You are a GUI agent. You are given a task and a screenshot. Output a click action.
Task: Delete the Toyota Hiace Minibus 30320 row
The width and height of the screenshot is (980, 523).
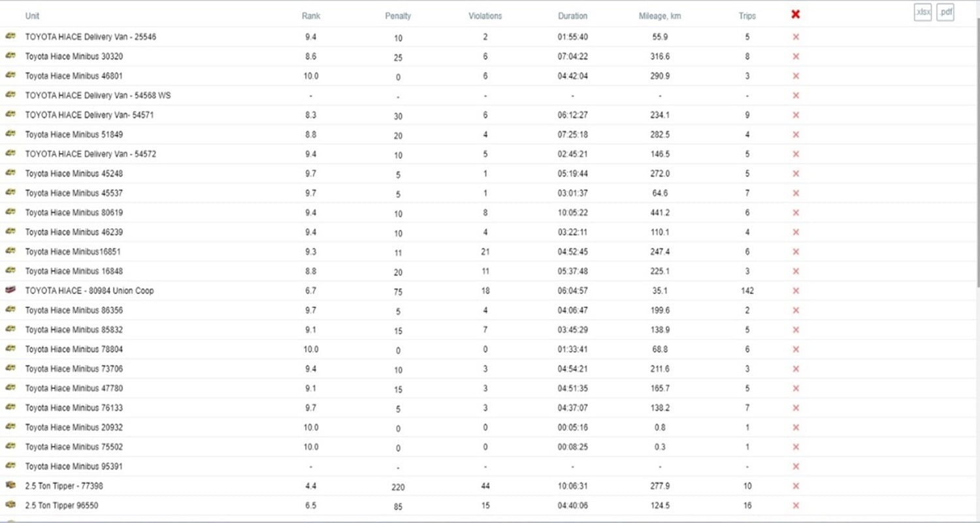click(795, 57)
